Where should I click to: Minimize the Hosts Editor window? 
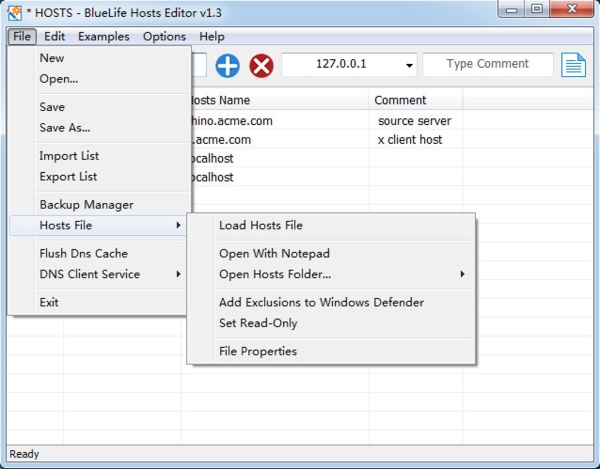pos(512,10)
